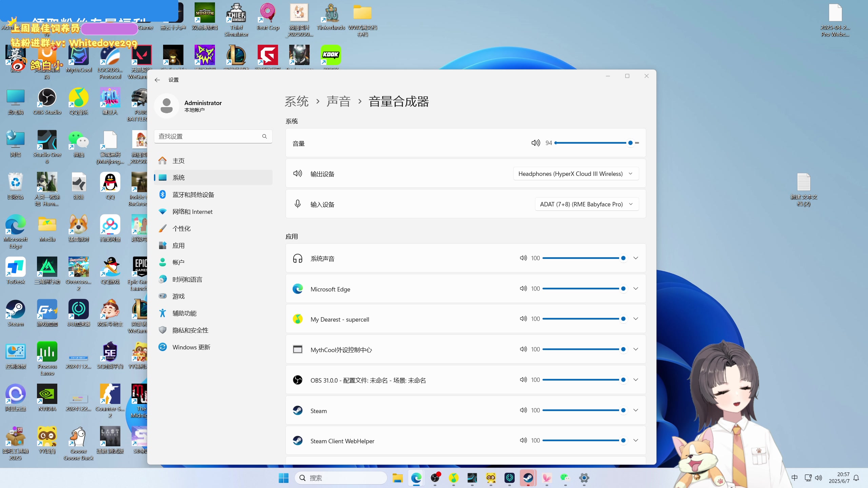868x488 pixels.
Task: Mute MythCool外设控制中心 volume icon
Action: [523, 349]
